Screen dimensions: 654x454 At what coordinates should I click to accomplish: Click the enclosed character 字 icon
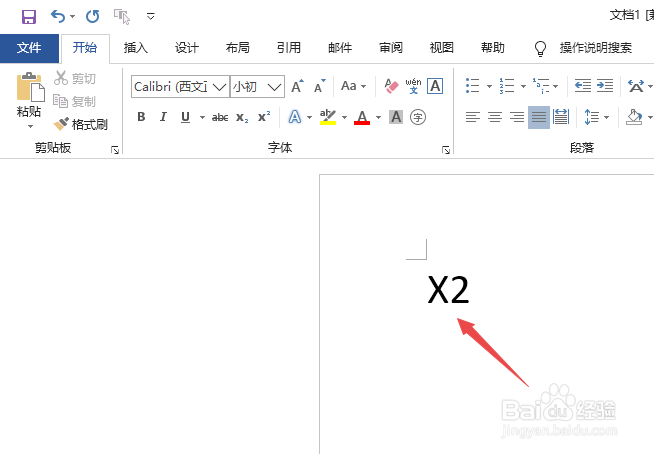pos(418,117)
